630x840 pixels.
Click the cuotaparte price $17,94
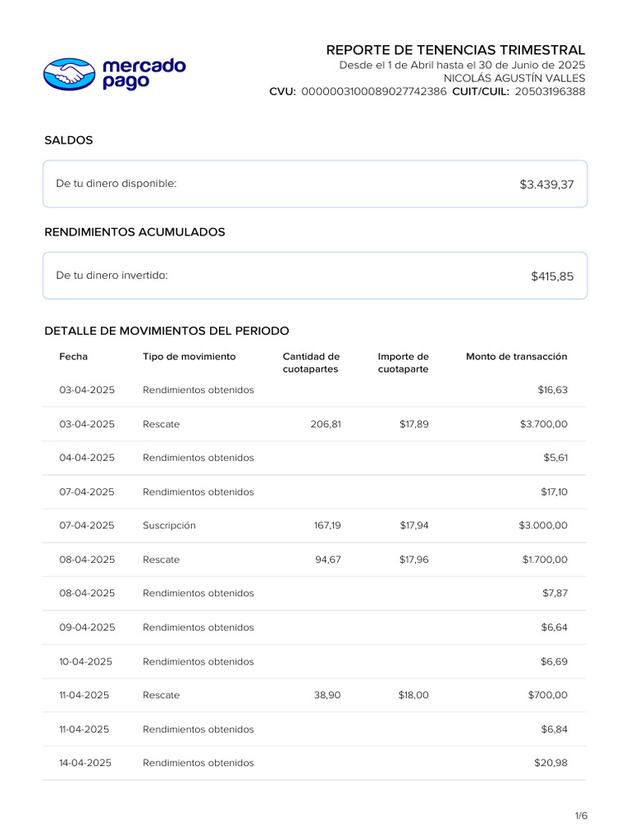pos(414,526)
